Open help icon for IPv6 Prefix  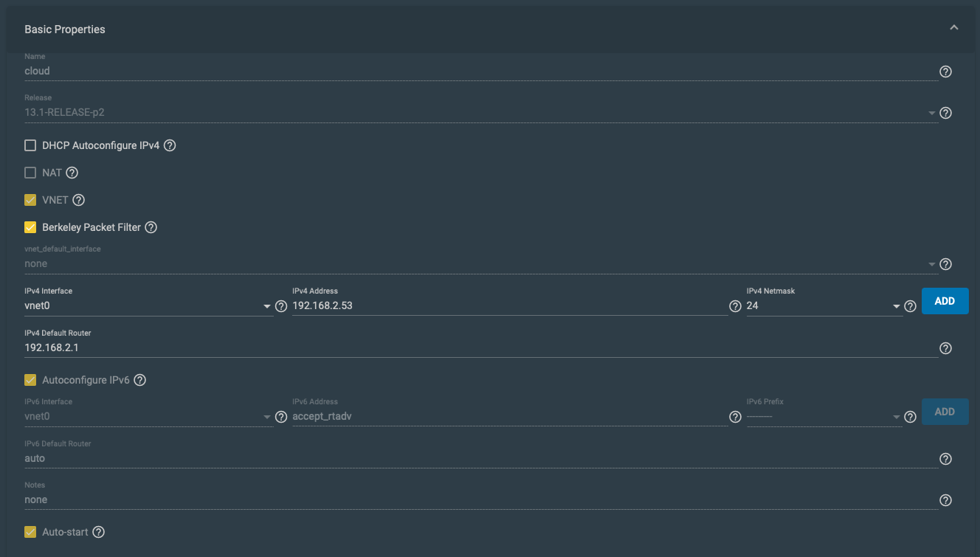(x=910, y=417)
